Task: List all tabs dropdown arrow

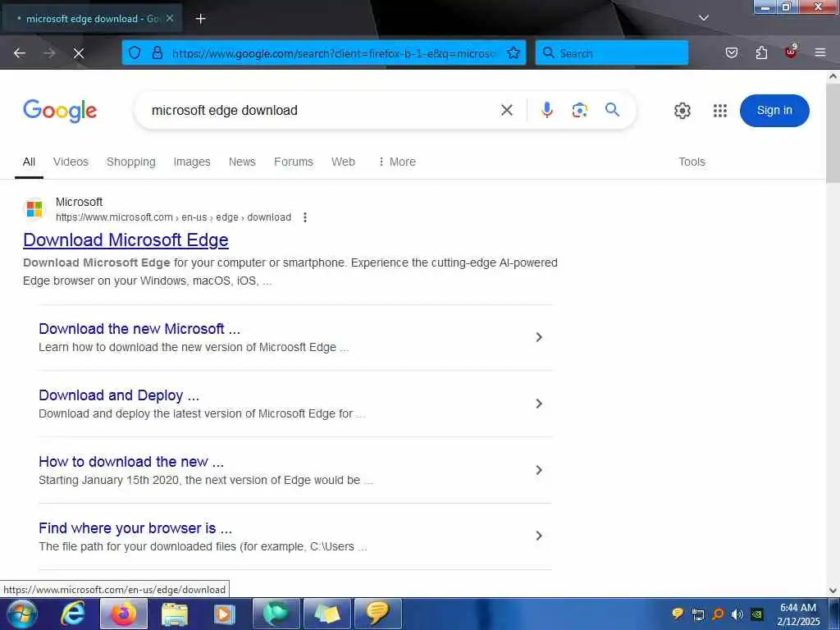Action: point(703,18)
